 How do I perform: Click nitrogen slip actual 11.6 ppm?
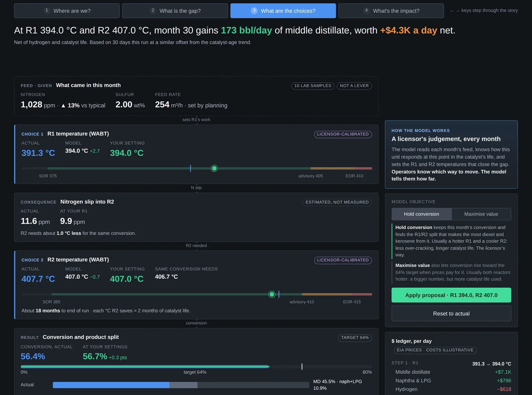[35, 221]
